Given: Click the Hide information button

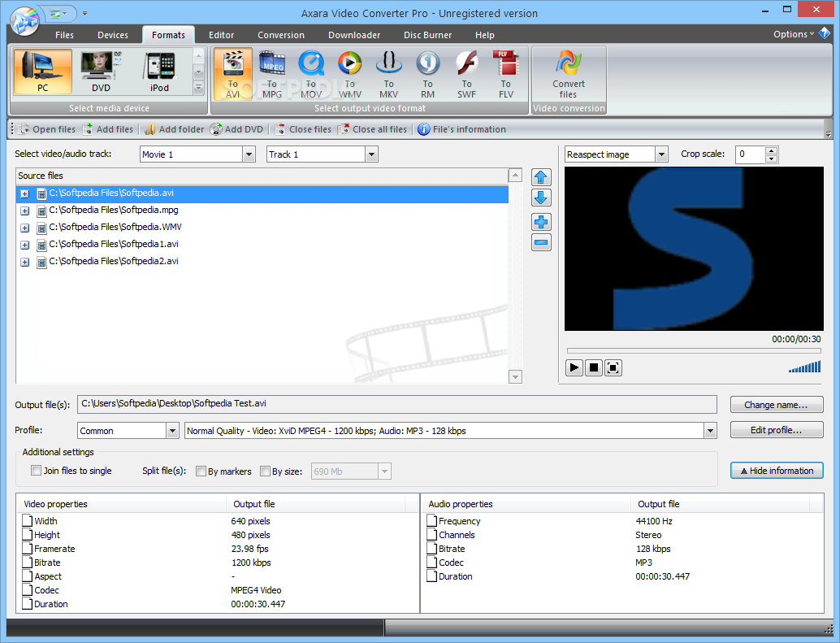Looking at the screenshot, I should coord(777,471).
